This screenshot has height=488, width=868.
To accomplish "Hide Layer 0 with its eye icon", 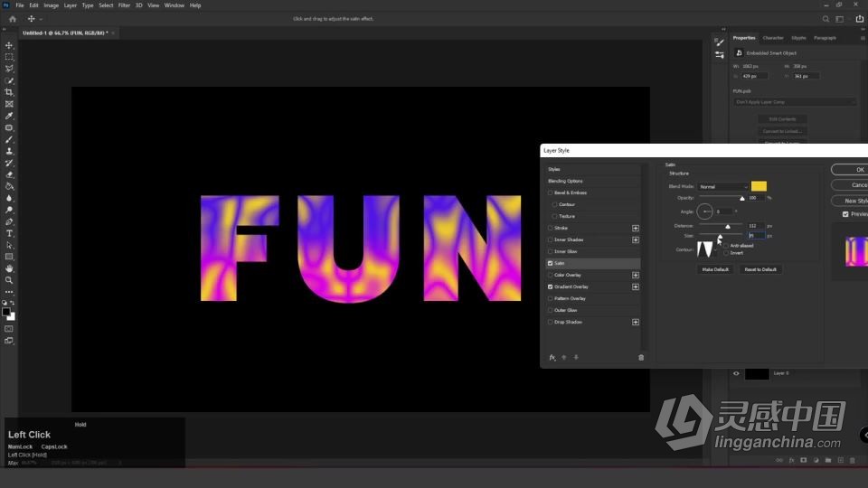I will pyautogui.click(x=736, y=373).
